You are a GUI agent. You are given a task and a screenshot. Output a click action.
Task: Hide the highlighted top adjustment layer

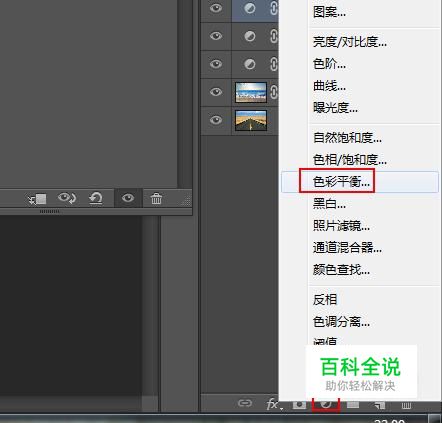tap(216, 8)
